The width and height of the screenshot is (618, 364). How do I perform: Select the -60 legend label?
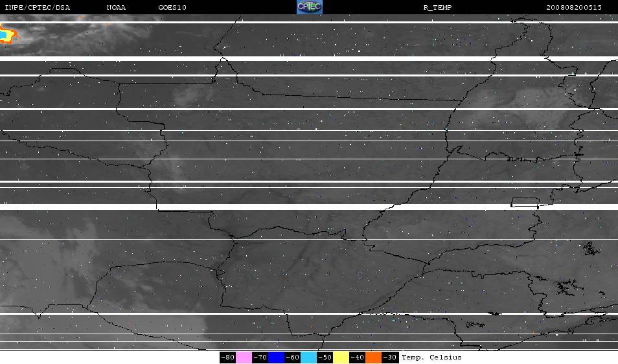point(293,357)
